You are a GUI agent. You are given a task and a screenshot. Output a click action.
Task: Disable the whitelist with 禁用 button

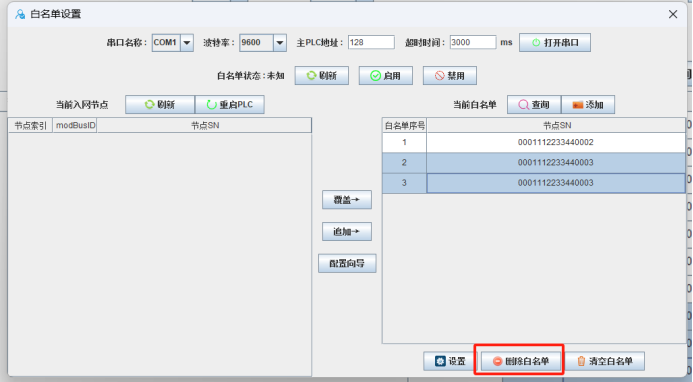coord(450,76)
